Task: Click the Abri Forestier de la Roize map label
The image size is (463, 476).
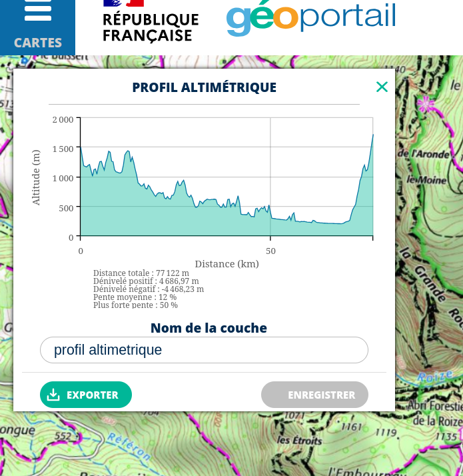Action: tap(435, 413)
